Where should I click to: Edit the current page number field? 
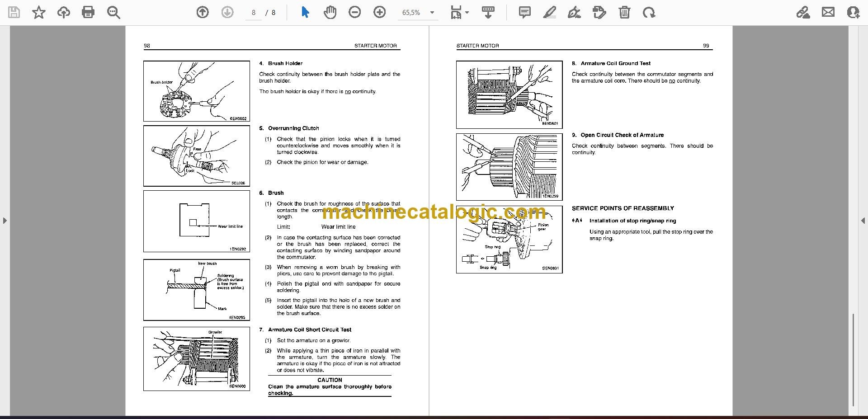point(254,13)
